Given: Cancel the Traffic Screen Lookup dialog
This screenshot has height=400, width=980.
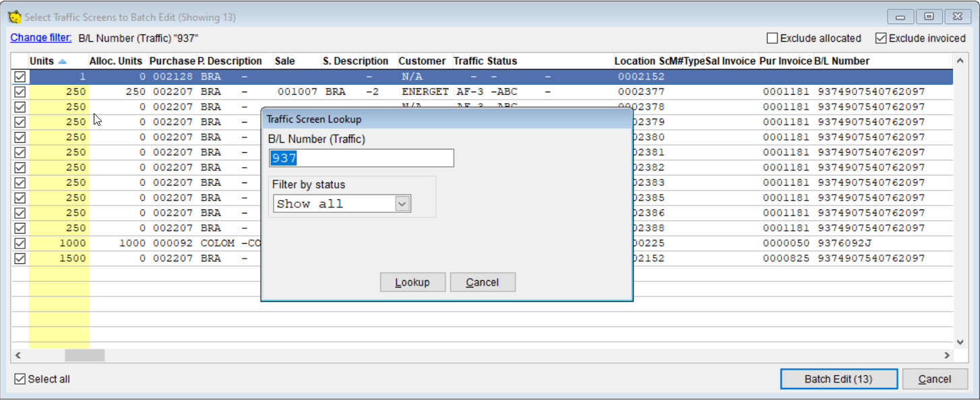Looking at the screenshot, I should (483, 282).
